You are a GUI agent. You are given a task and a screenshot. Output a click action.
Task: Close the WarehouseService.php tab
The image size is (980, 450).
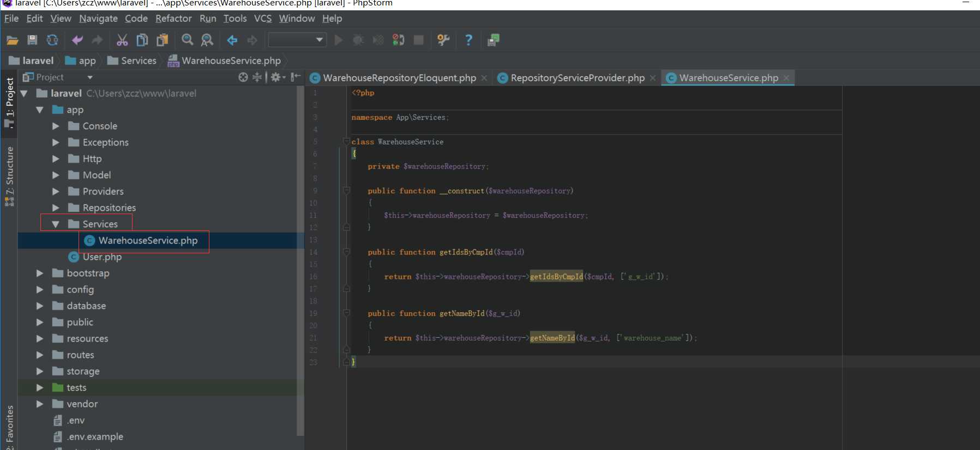[786, 78]
